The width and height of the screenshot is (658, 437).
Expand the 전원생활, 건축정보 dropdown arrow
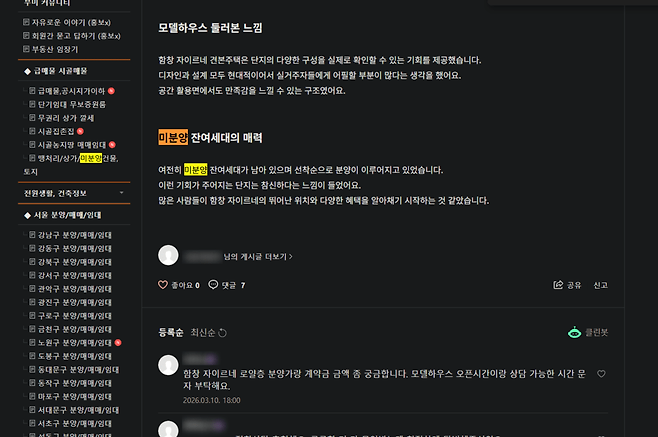click(x=122, y=193)
